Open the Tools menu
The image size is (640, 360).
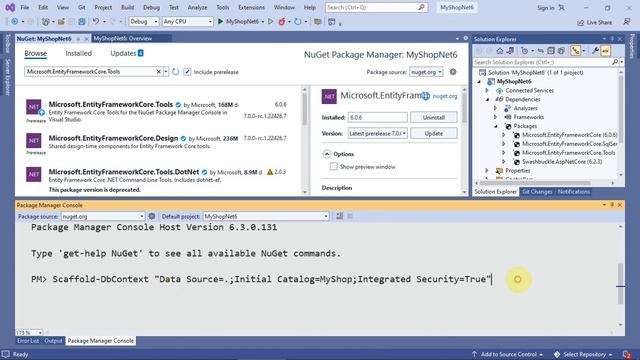pos(222,7)
